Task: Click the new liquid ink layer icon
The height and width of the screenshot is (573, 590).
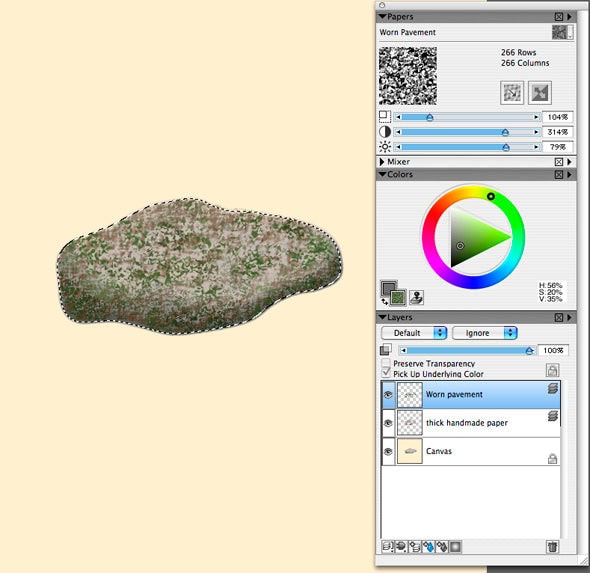Action: 442,546
